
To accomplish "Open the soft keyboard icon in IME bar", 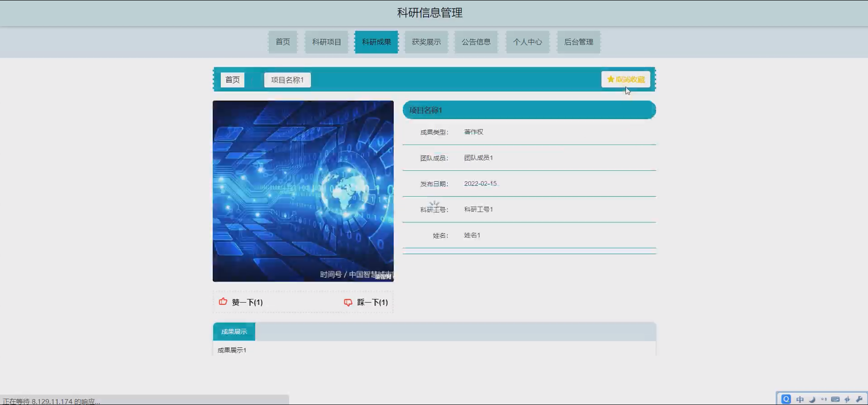I will coord(835,399).
